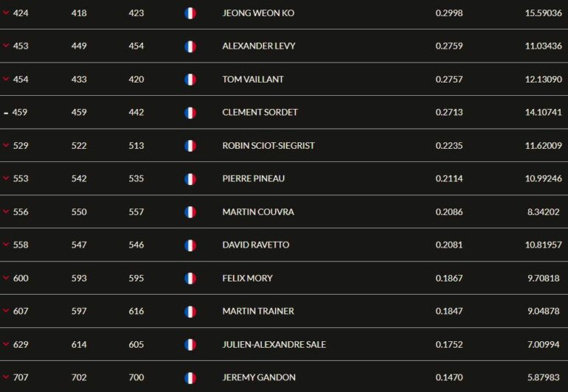Viewport: 568px width, 392px height.
Task: Click the no-change dash beside rank 459
Action: pos(6,113)
